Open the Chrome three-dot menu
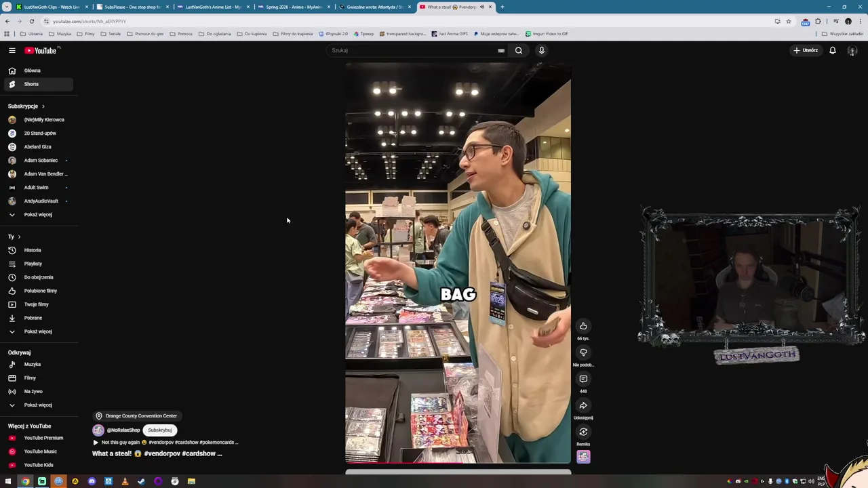Image resolution: width=868 pixels, height=488 pixels. (859, 21)
